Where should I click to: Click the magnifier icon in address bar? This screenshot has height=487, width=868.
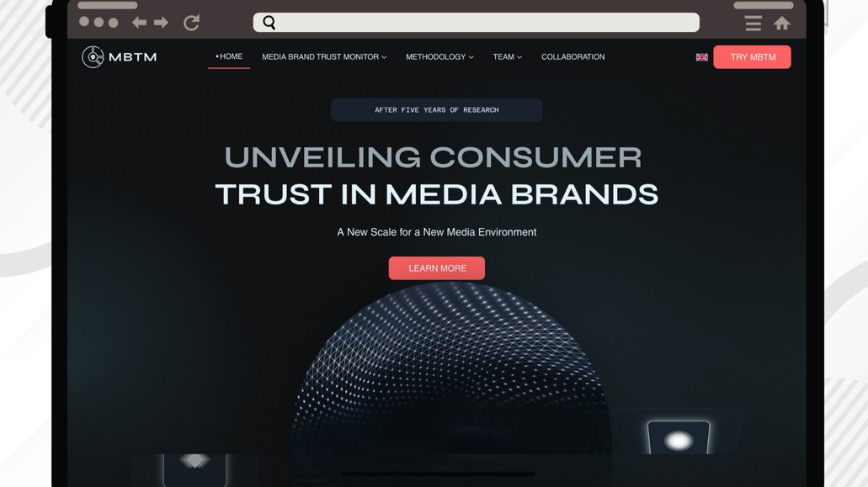point(269,23)
